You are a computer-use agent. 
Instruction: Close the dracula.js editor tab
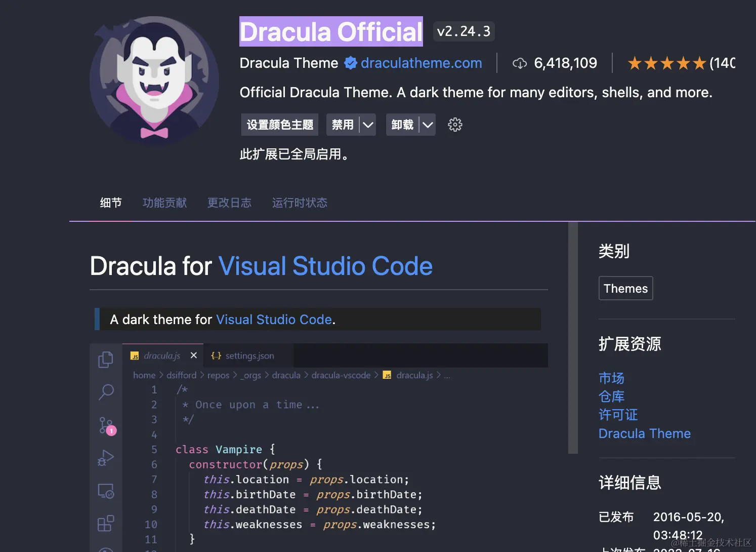[193, 356]
